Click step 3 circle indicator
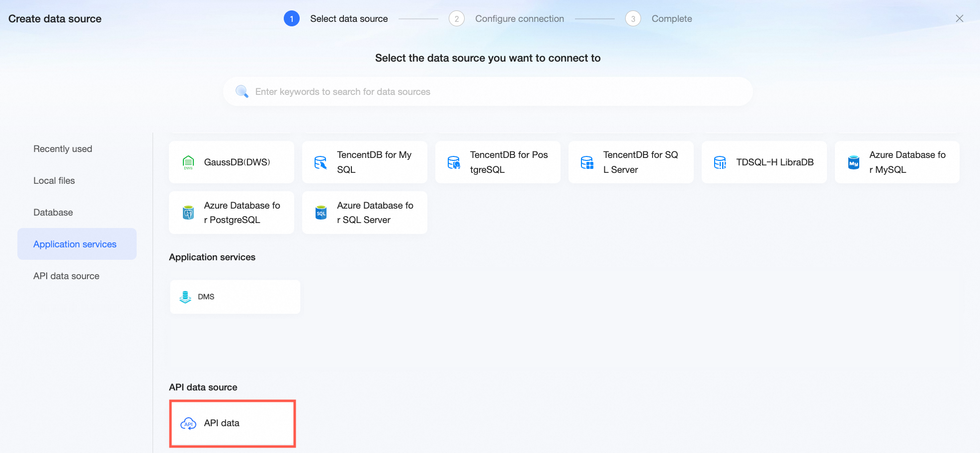Screen dimensions: 980x453 (x=633, y=19)
